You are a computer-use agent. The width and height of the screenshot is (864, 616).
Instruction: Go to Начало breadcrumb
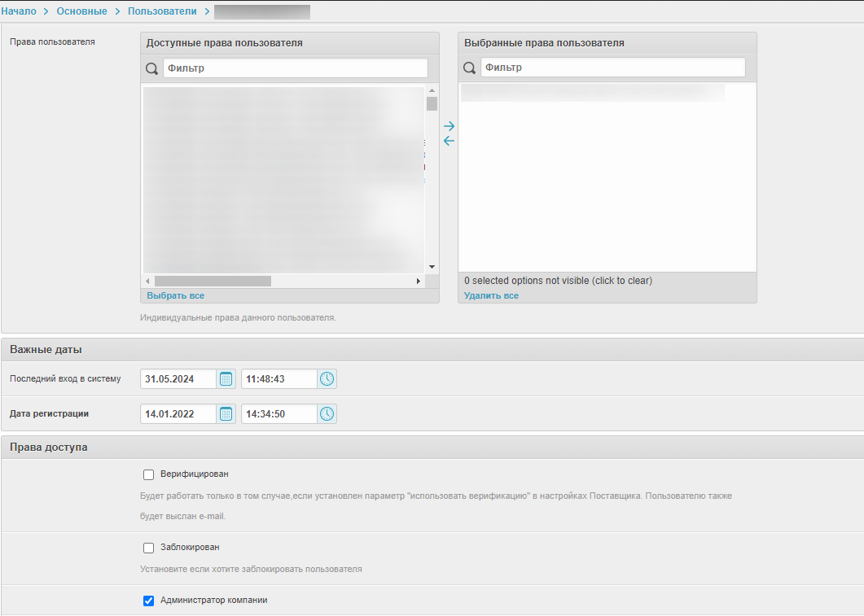click(18, 11)
